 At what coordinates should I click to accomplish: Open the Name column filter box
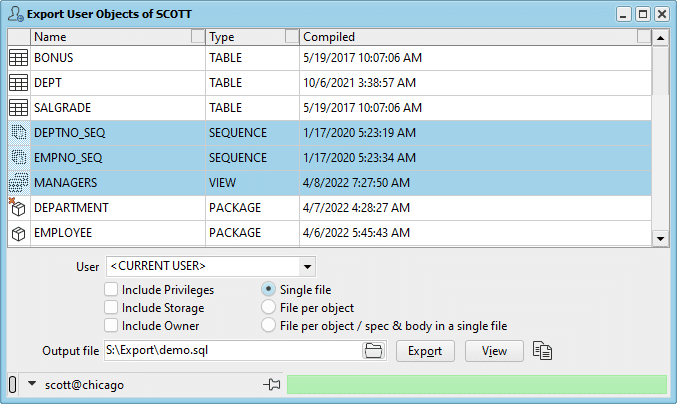click(198, 37)
